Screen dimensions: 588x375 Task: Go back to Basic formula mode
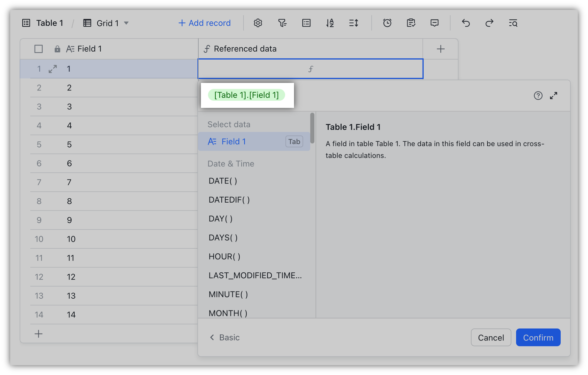click(x=225, y=337)
